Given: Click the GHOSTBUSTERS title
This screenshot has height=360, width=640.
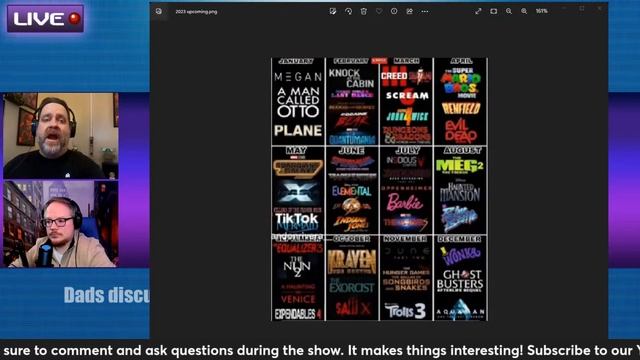Looking at the screenshot, I should (x=460, y=281).
